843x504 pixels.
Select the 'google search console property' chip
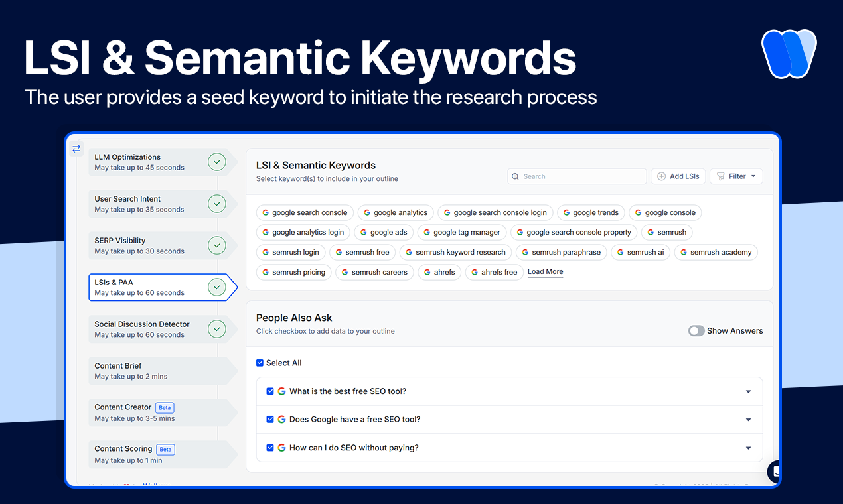pos(574,233)
